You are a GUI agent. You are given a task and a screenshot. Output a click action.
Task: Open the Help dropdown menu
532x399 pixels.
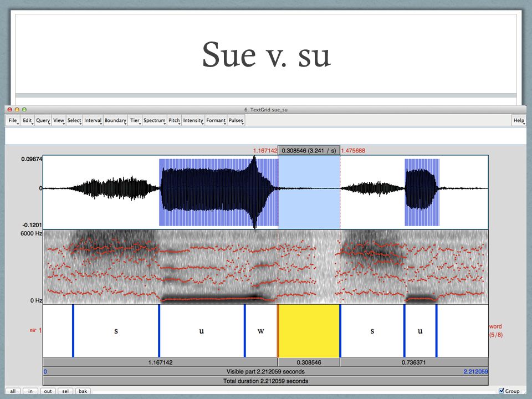click(519, 120)
